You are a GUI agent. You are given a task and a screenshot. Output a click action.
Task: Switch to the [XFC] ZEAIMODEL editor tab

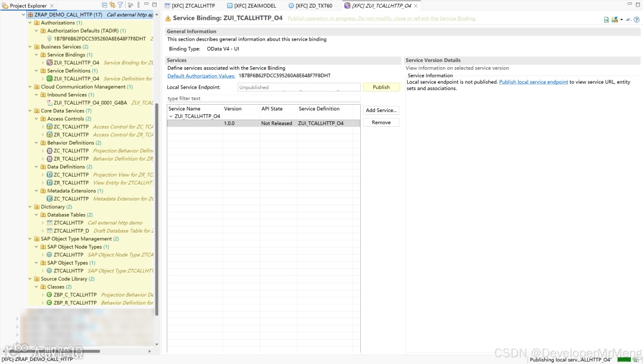coord(252,6)
